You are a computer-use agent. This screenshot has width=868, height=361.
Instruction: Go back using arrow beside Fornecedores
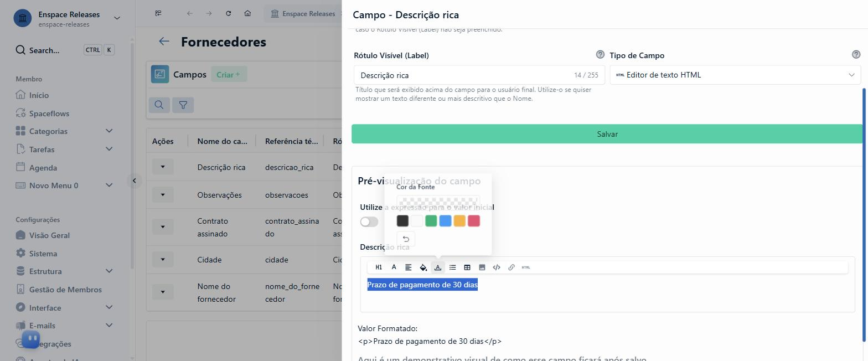[164, 42]
